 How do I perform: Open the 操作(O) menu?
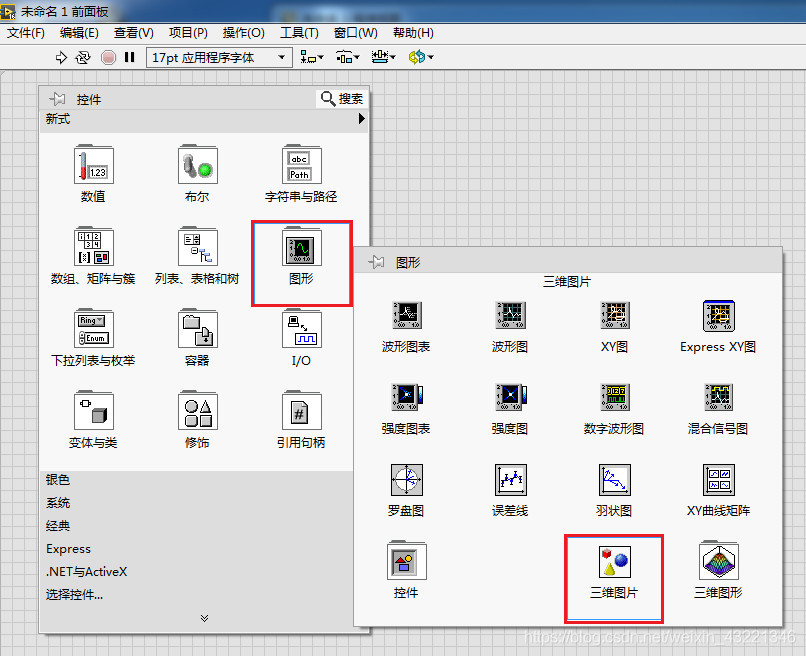coord(244,33)
